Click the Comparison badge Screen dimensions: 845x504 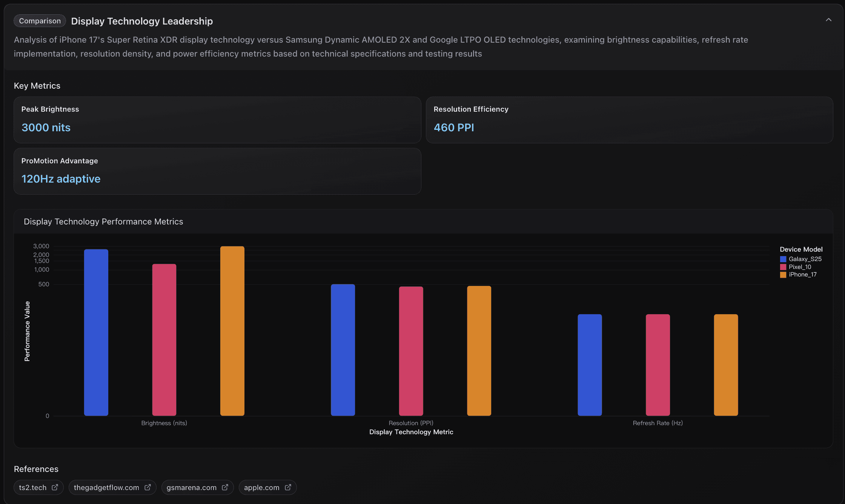point(40,21)
